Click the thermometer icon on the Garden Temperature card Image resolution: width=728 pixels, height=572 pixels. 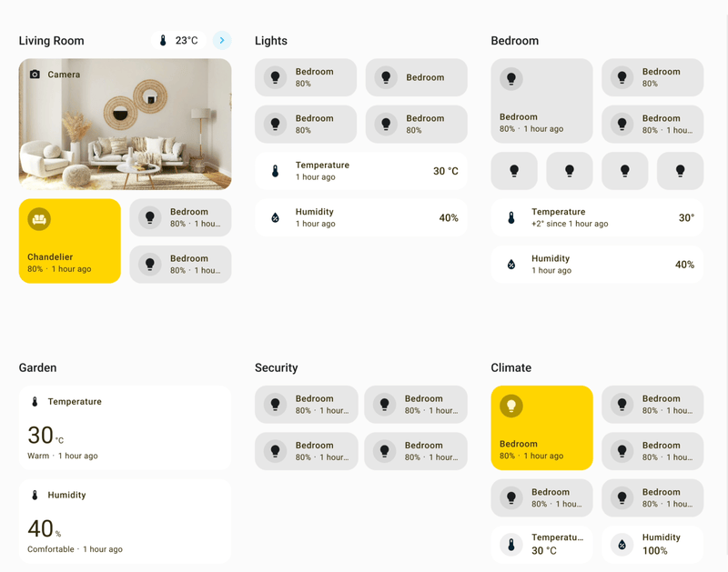tap(34, 401)
